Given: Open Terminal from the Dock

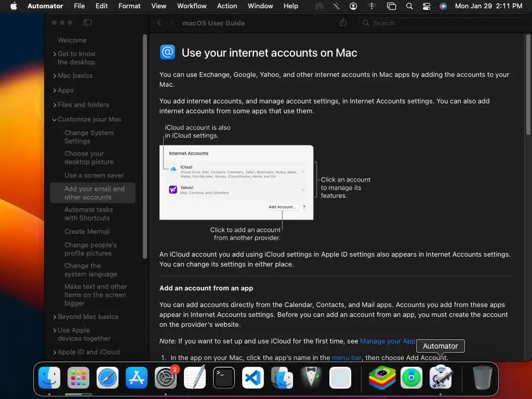Looking at the screenshot, I should point(224,377).
